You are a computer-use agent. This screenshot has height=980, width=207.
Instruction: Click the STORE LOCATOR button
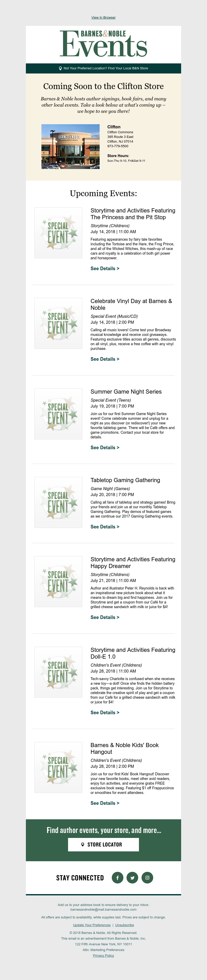click(103, 845)
